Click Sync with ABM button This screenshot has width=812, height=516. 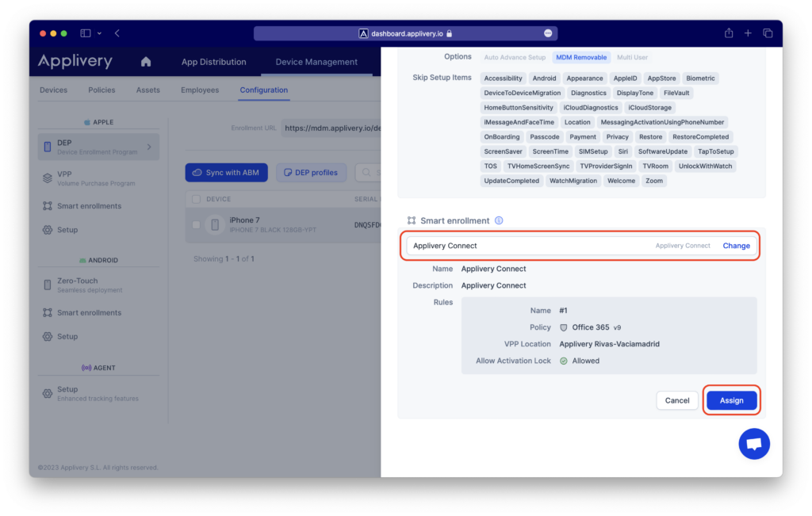click(x=226, y=172)
